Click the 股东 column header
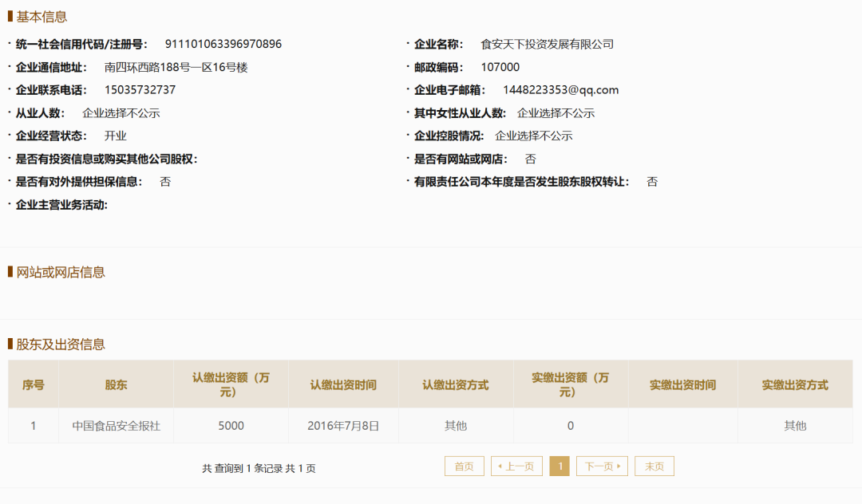862x504 pixels. [117, 384]
